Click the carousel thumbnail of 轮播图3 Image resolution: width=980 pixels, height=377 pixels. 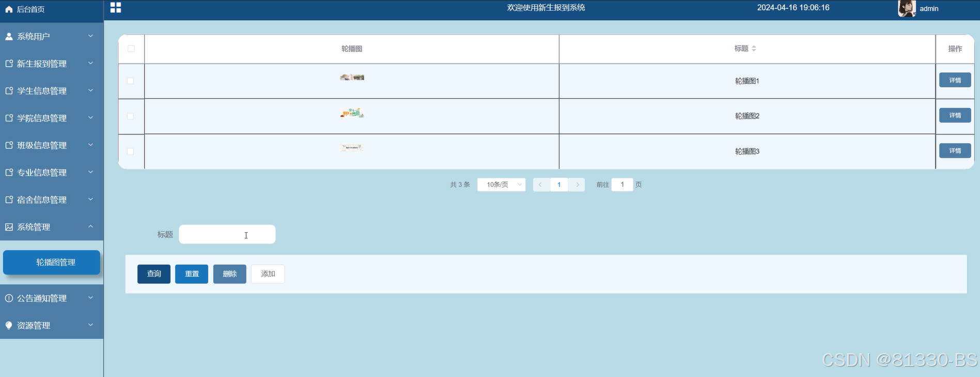(x=352, y=147)
